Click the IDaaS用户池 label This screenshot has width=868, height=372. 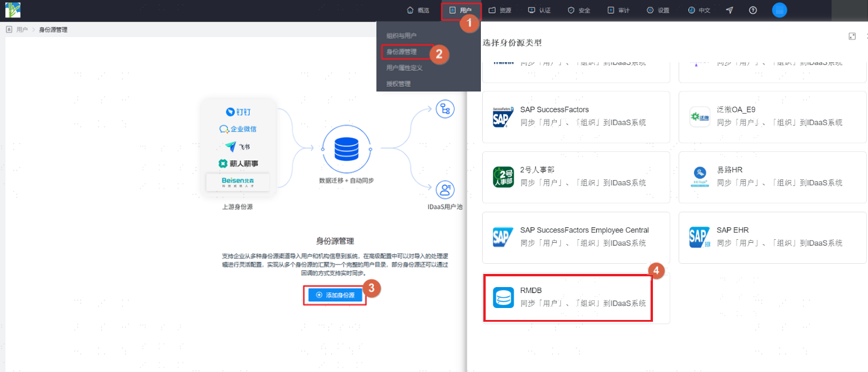tap(445, 207)
